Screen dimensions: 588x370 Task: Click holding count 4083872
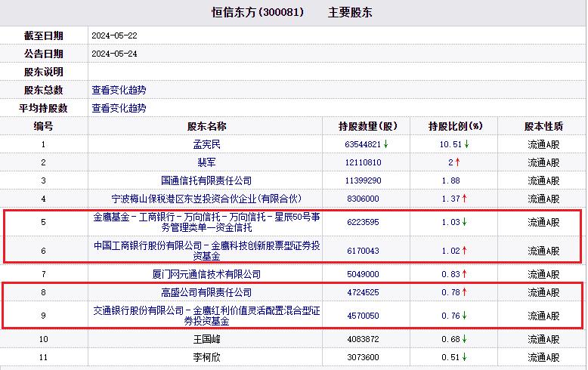coord(363,339)
